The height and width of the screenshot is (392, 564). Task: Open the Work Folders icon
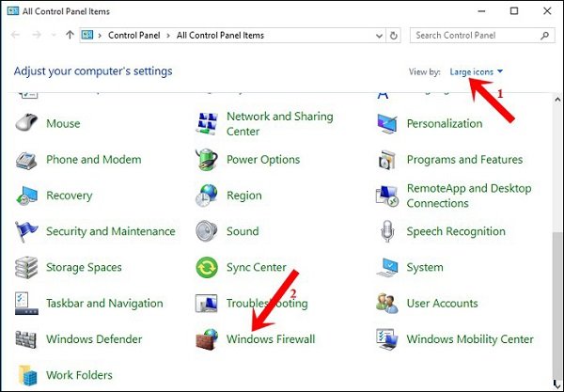click(26, 375)
